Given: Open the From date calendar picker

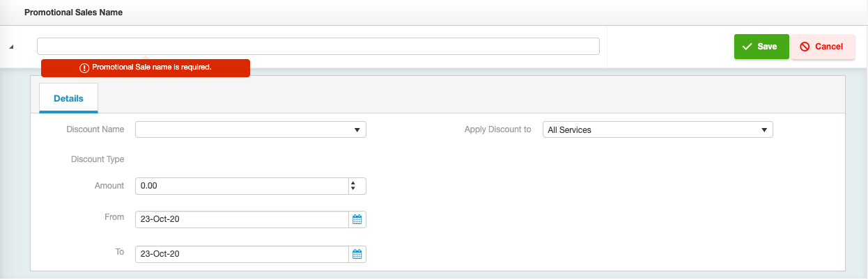Looking at the screenshot, I should coord(357,219).
